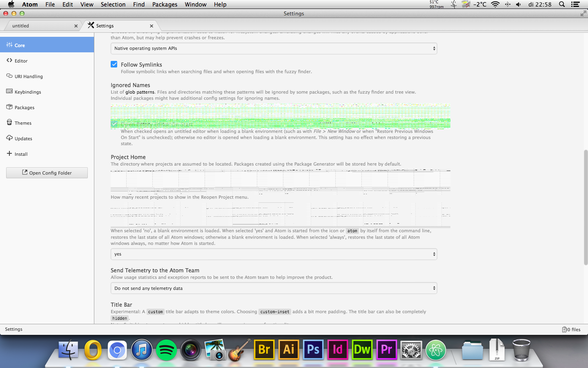The height and width of the screenshot is (368, 588).
Task: Click the Wi-Fi status icon
Action: point(495,4)
